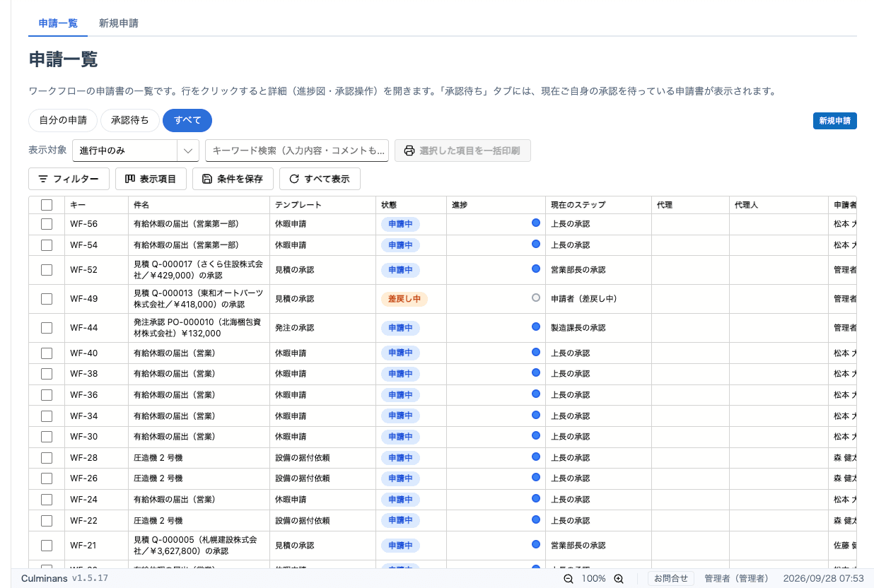This screenshot has width=874, height=588.
Task: Click the 表示項目 columns button
Action: pos(151,179)
